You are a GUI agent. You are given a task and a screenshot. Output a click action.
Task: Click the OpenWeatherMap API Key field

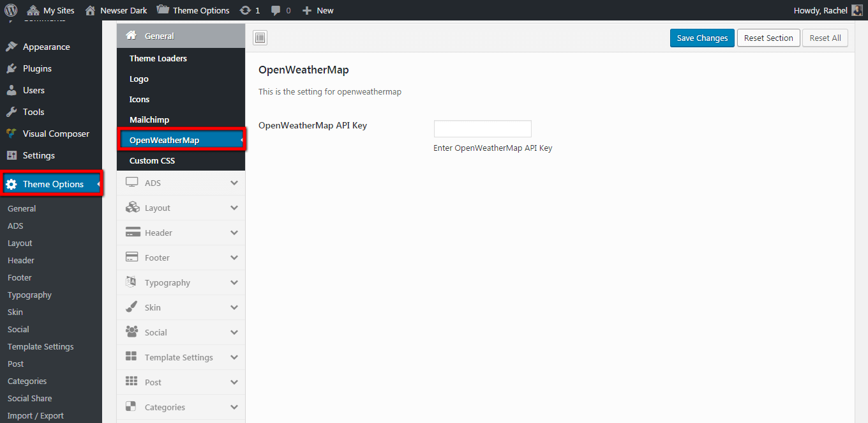(x=483, y=128)
